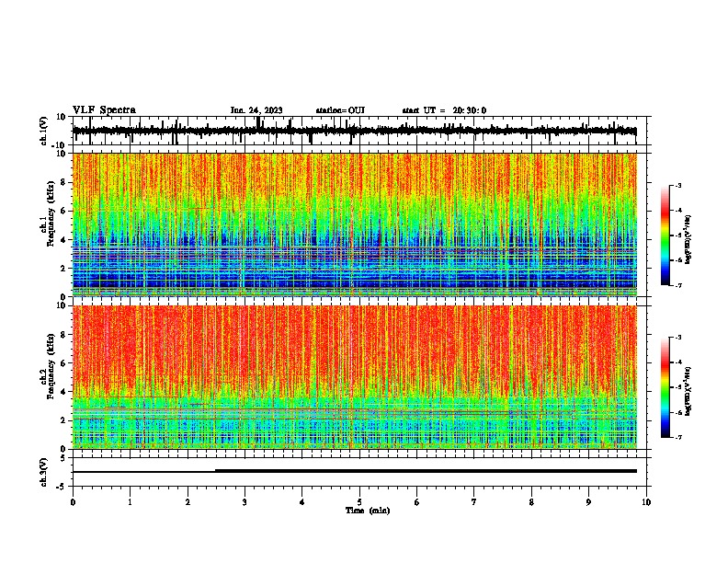This screenshot has width=728, height=563.
Task: Click the "VLF Spectra" plot title
Action: (x=104, y=110)
